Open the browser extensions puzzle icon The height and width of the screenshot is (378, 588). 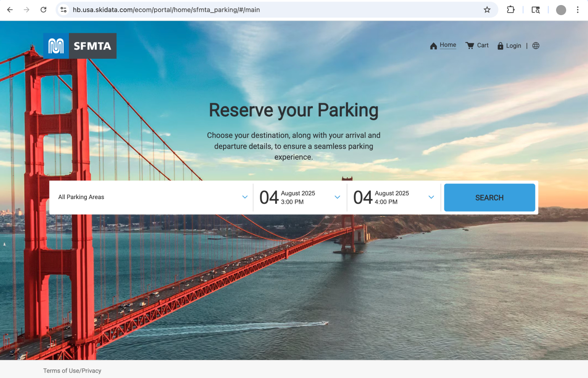coord(511,10)
